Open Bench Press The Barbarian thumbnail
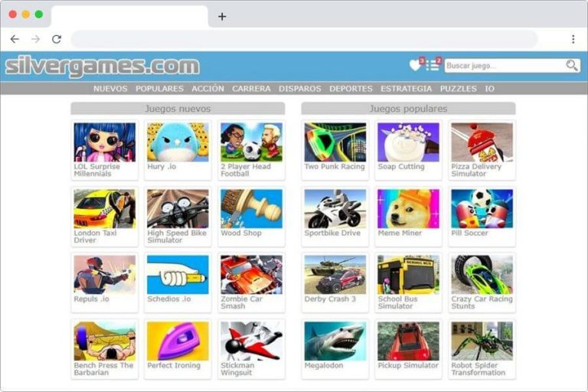 coord(105,341)
